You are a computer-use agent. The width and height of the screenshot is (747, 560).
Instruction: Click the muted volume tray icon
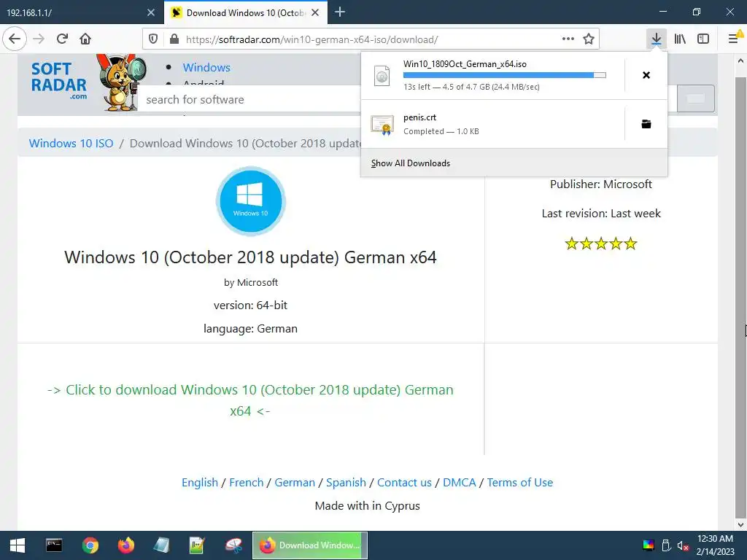(x=683, y=545)
